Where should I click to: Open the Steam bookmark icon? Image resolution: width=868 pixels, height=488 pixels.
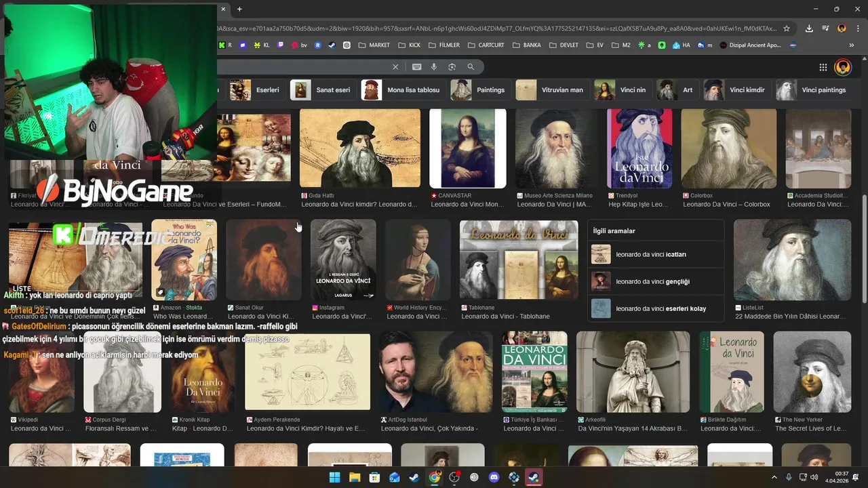tap(332, 45)
